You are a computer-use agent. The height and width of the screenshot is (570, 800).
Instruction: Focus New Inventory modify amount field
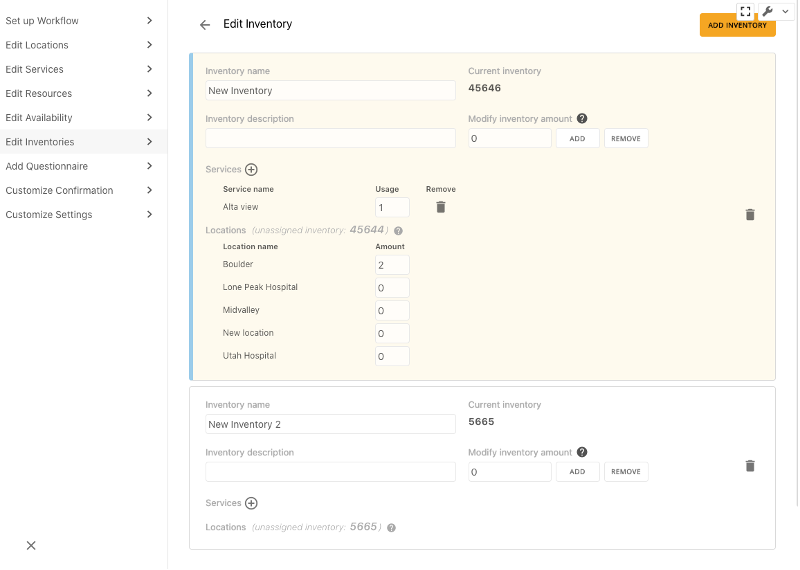[510, 138]
